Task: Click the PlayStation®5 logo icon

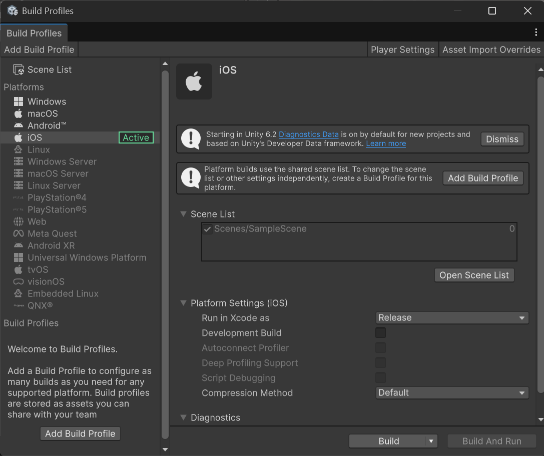Action: point(18,210)
